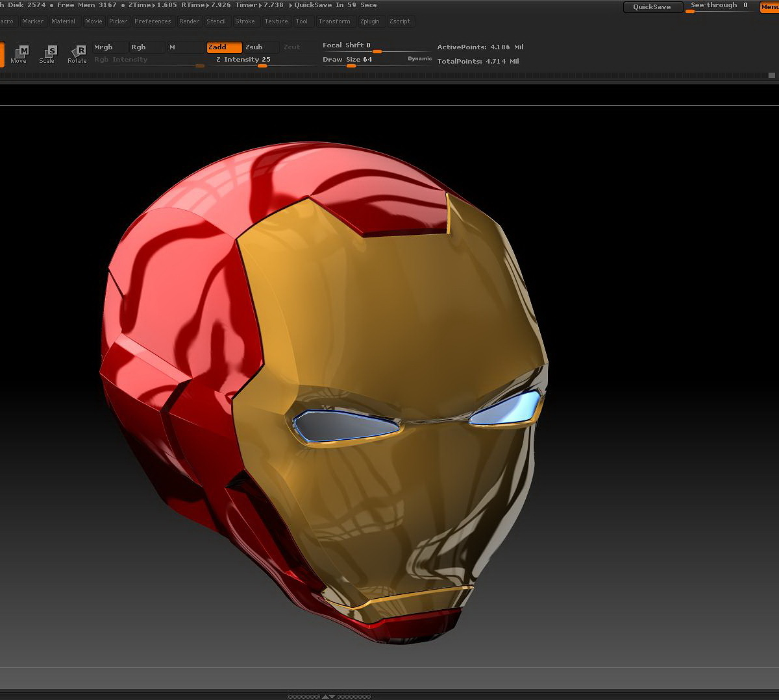Open the Render menu
Image resolution: width=779 pixels, height=700 pixels.
tap(190, 21)
